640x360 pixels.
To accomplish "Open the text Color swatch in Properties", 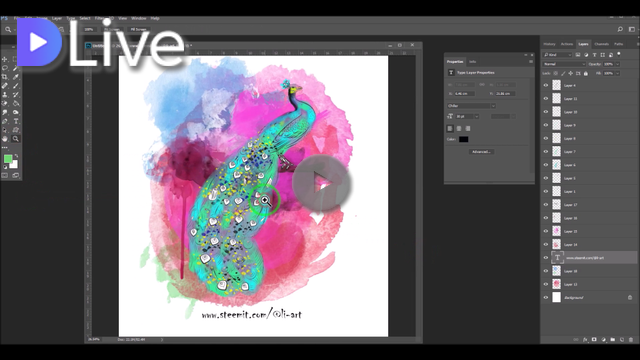I will click(463, 140).
